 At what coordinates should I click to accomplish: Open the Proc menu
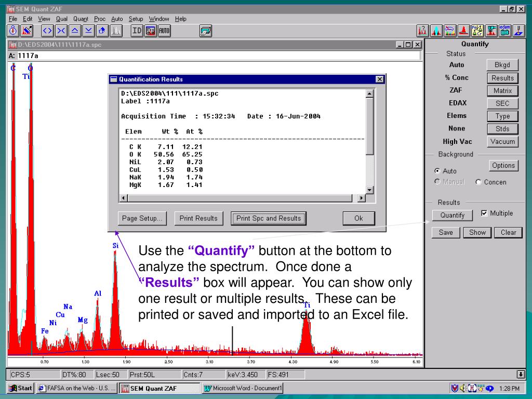pos(100,19)
